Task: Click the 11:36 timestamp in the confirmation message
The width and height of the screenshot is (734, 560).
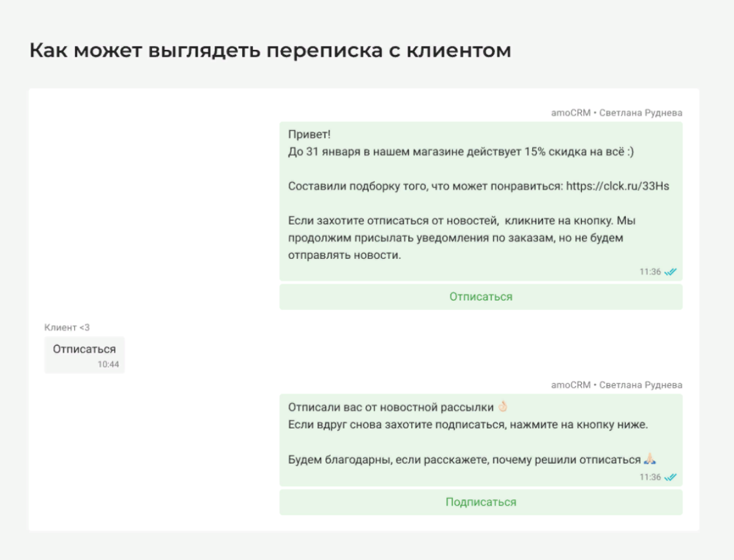Action: pyautogui.click(x=650, y=477)
